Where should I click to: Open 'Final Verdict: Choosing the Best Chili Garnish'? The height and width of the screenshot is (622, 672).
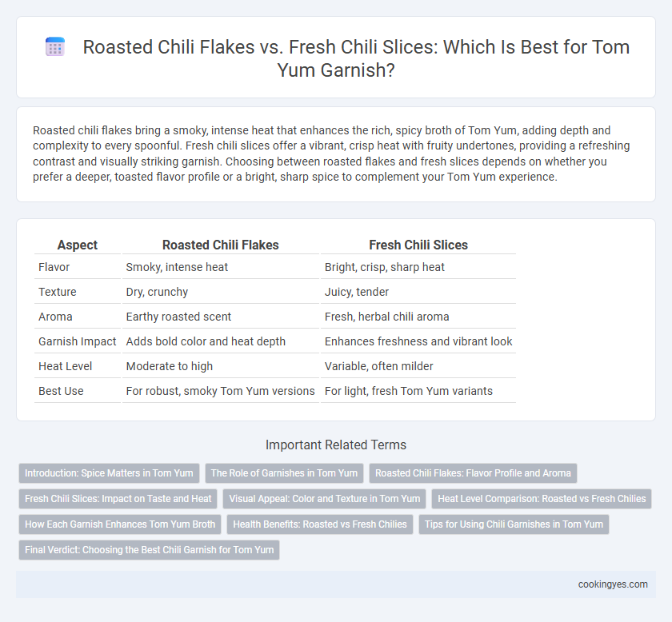click(x=149, y=549)
